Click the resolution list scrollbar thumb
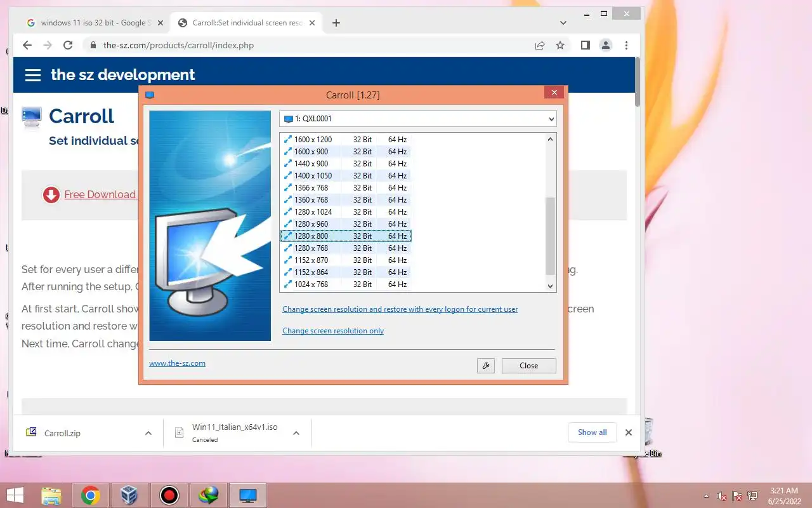The width and height of the screenshot is (812, 508). coord(550,236)
